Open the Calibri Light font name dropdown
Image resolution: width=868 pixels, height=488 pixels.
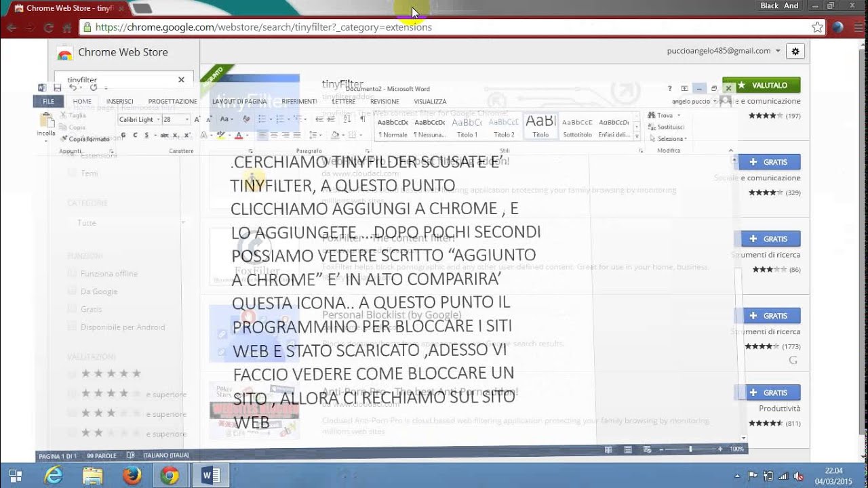click(x=157, y=119)
